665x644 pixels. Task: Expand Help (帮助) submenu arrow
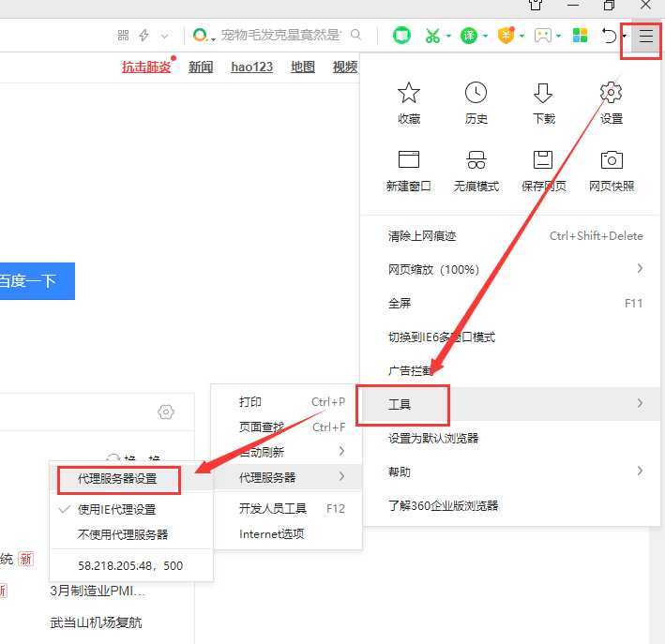pos(640,471)
